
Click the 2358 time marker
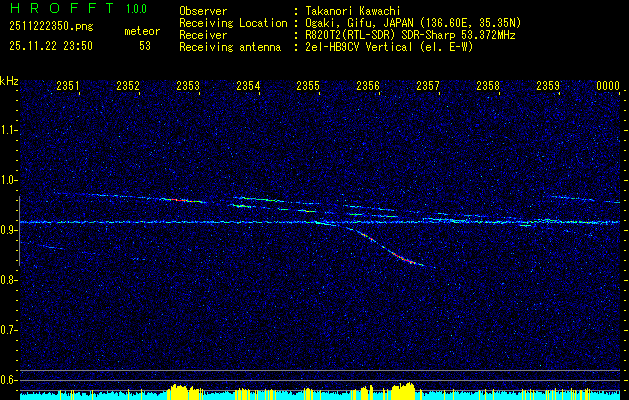click(x=488, y=86)
